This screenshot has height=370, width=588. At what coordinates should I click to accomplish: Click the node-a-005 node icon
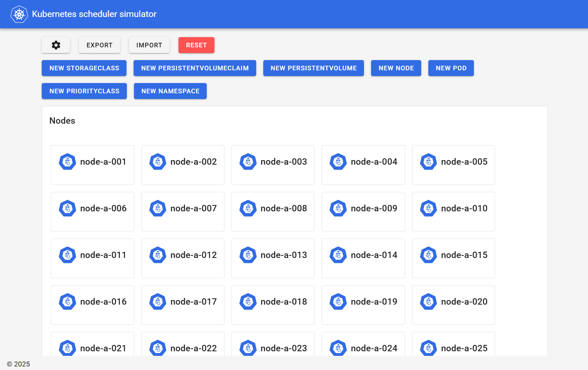[429, 162]
